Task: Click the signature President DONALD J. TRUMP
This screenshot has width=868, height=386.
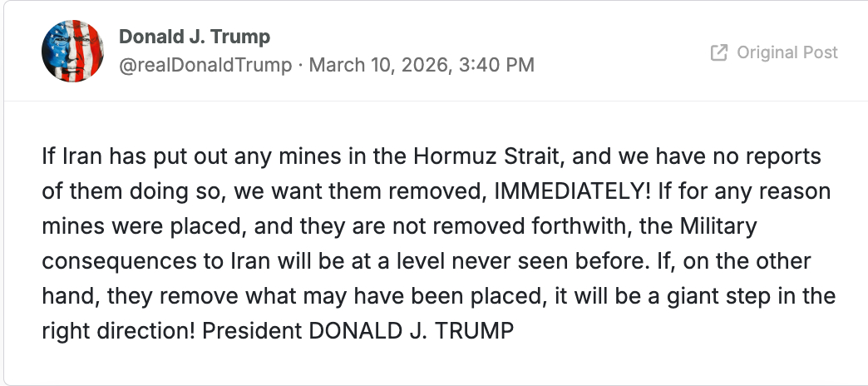Action: tap(412, 330)
